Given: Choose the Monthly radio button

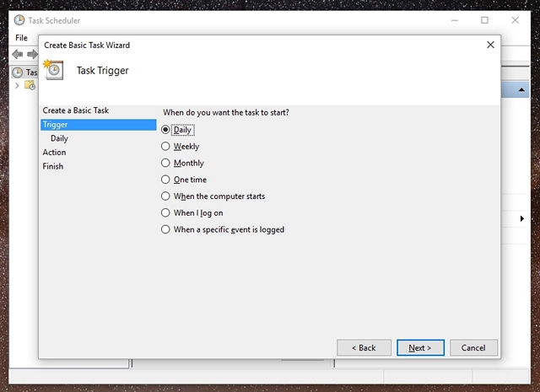Looking at the screenshot, I should pyautogui.click(x=166, y=164).
